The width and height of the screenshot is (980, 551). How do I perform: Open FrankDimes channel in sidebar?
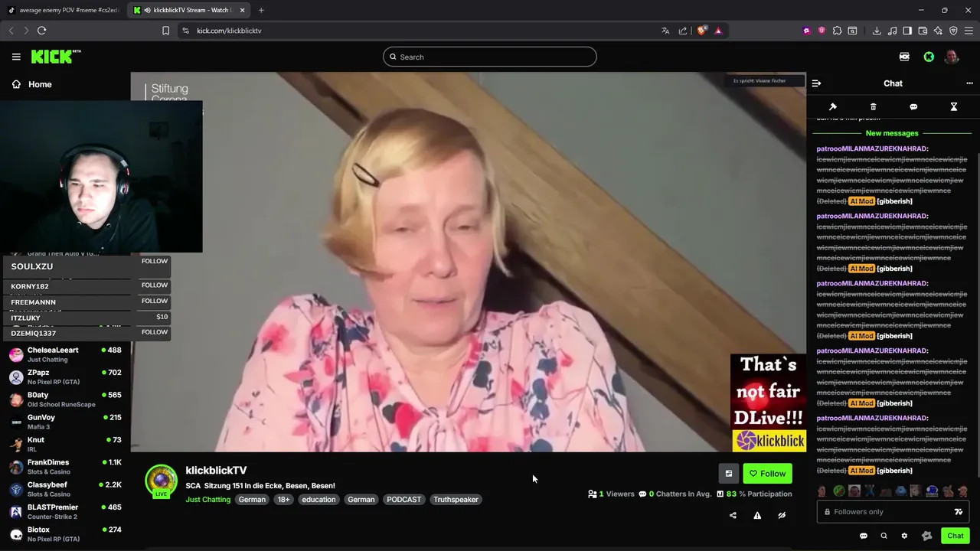tap(65, 467)
